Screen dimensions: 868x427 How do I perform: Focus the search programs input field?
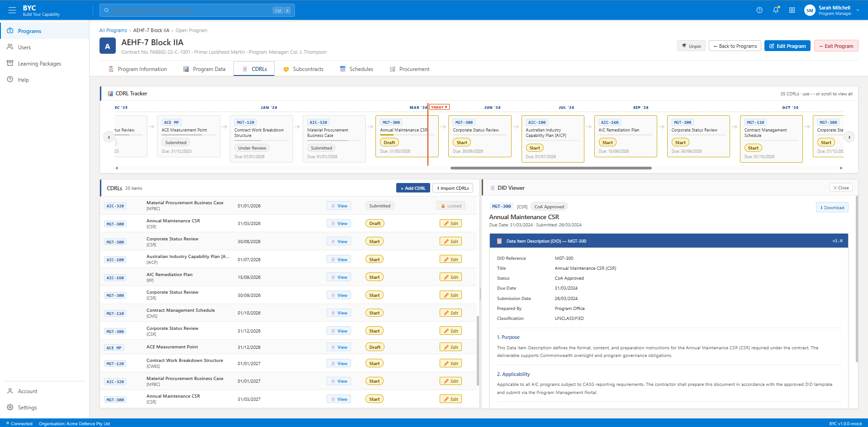[x=197, y=10]
